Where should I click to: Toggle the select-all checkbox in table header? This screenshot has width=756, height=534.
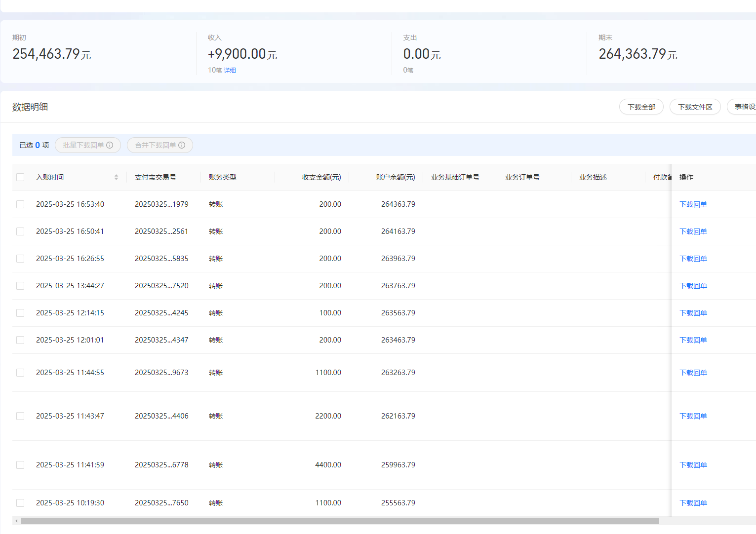point(20,177)
